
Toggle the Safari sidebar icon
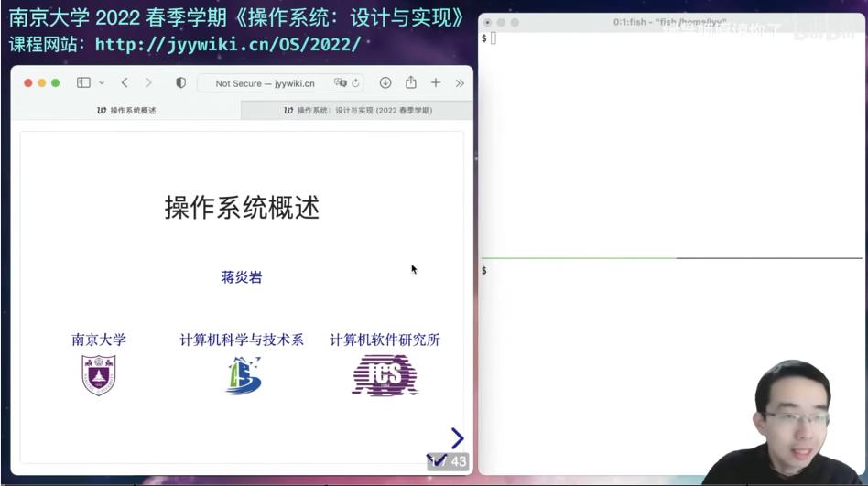click(83, 82)
